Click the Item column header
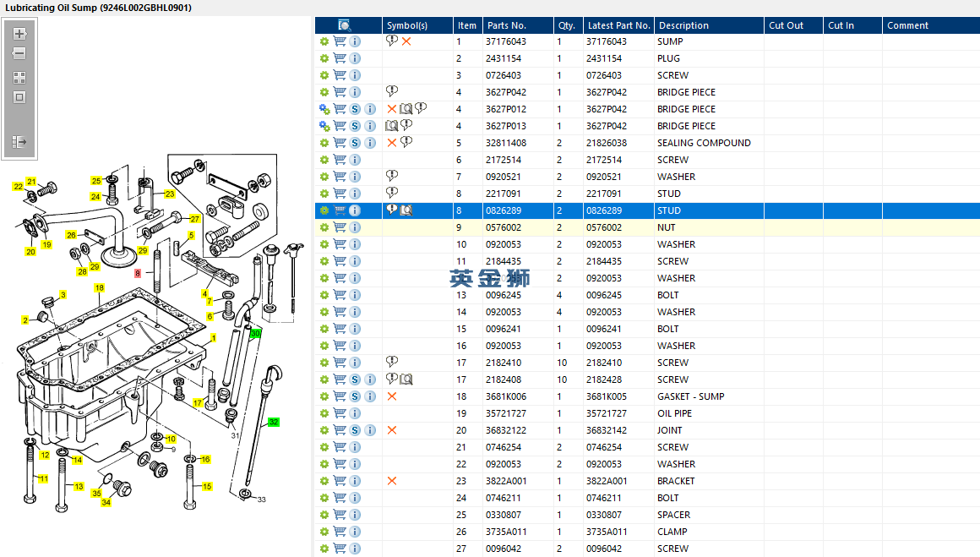Viewport: 980px width, 557px height. 466,25
